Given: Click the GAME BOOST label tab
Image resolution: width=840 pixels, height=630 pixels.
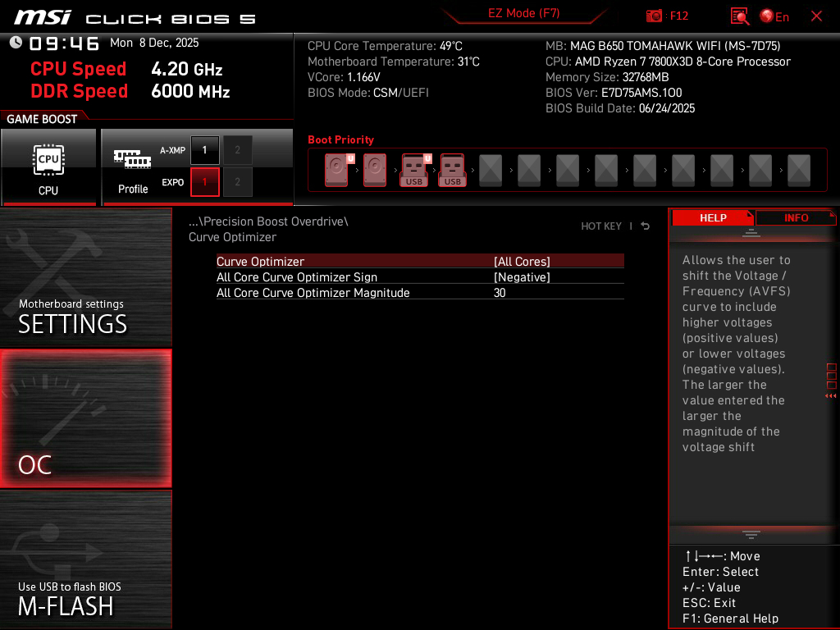Looking at the screenshot, I should coord(42,119).
